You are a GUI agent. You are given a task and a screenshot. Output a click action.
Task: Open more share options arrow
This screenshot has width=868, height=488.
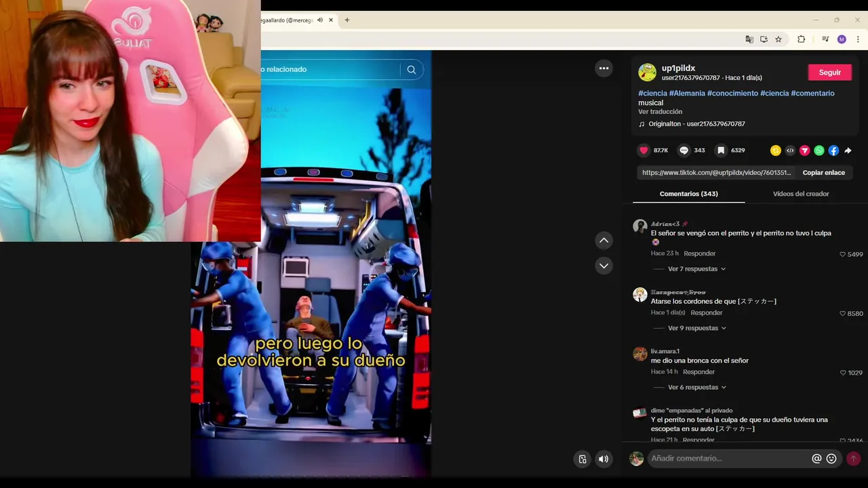click(x=848, y=150)
